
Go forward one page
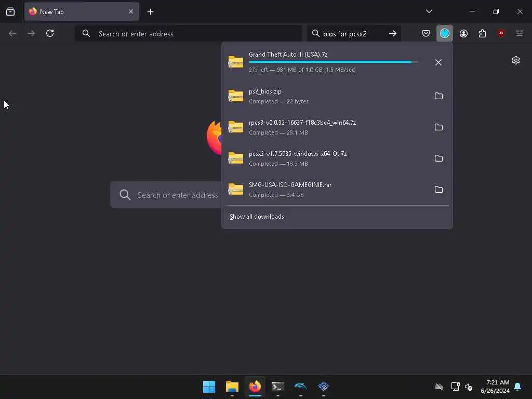point(31,33)
